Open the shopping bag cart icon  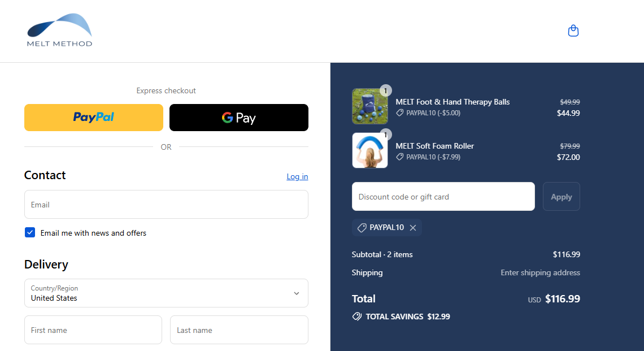click(573, 31)
